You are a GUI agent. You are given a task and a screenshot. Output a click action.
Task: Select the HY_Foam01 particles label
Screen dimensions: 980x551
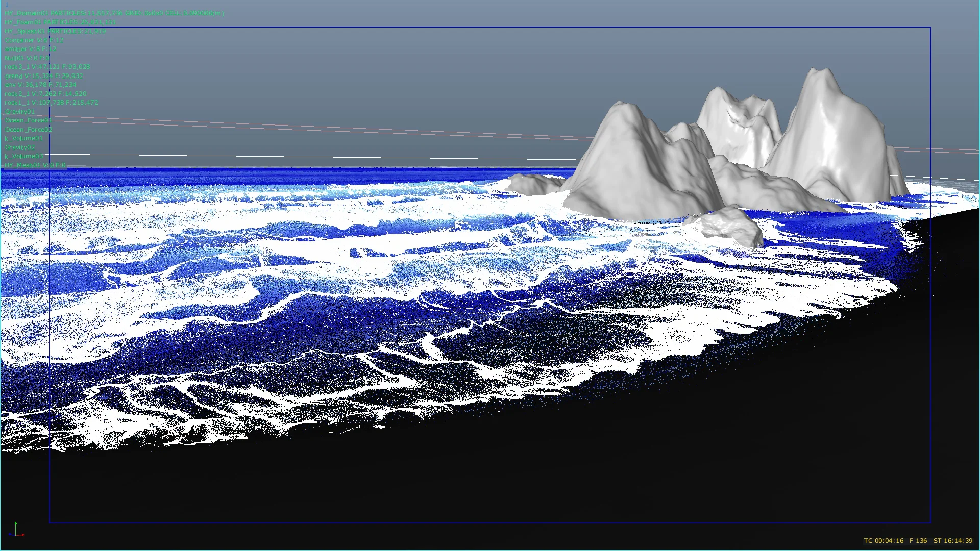tap(60, 22)
